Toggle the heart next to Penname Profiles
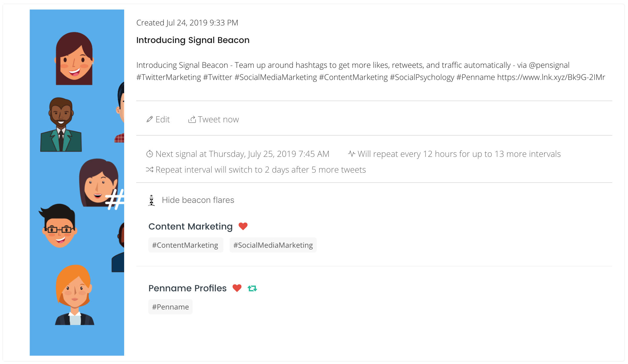628x364 pixels. tap(237, 288)
